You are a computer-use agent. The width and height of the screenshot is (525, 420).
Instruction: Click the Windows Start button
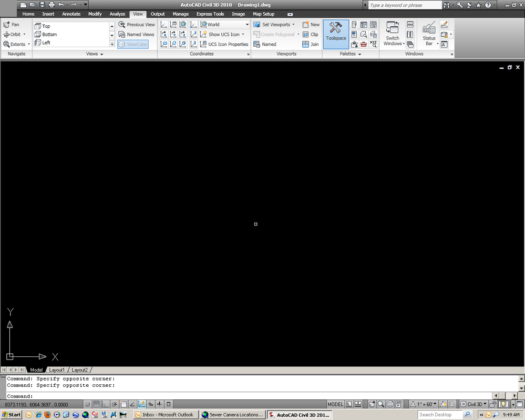pos(12,415)
